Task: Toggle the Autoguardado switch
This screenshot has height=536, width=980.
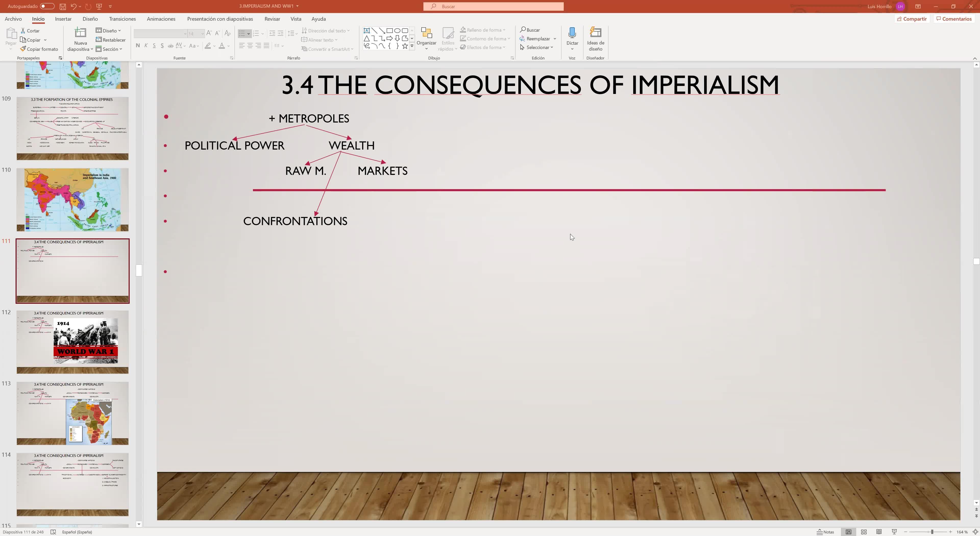Action: 47,6
